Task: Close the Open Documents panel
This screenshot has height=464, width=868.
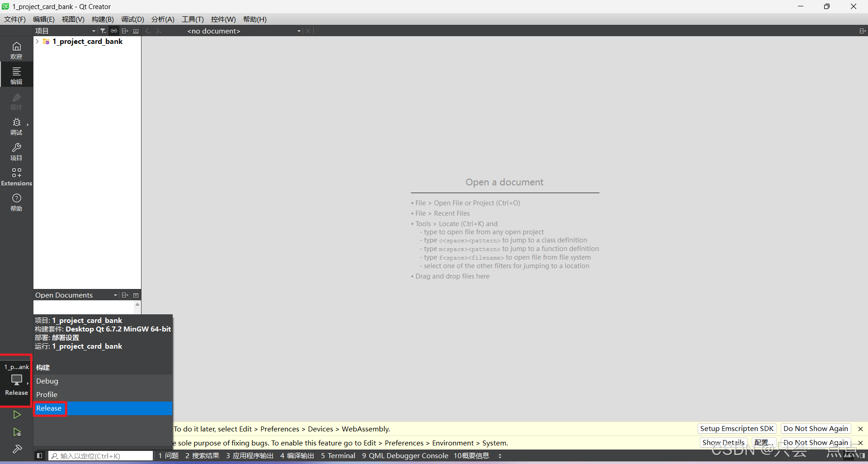Action: tap(136, 295)
